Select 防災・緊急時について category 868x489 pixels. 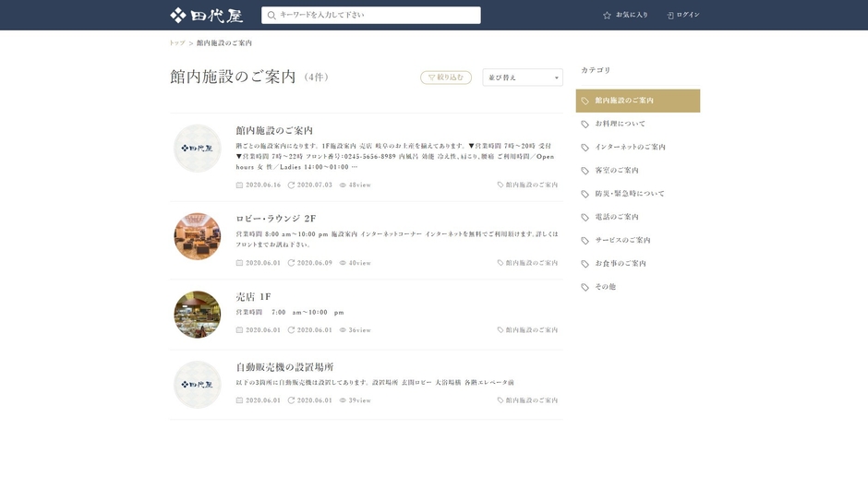point(630,194)
